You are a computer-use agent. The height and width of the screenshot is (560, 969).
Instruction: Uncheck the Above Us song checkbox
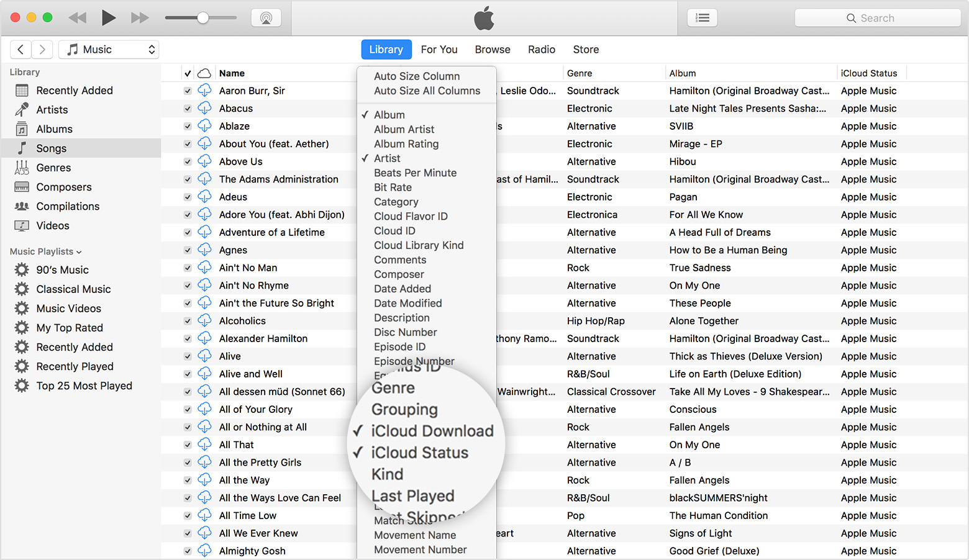click(188, 161)
